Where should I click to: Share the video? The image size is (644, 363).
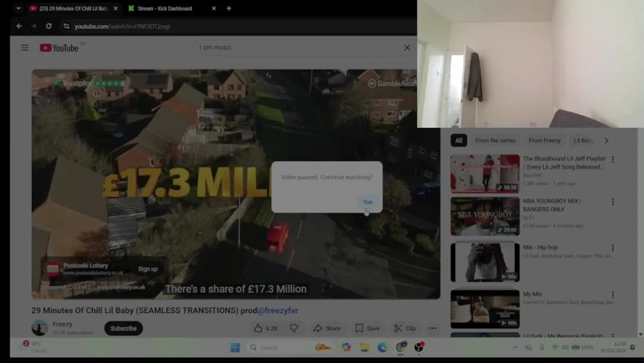click(x=327, y=328)
